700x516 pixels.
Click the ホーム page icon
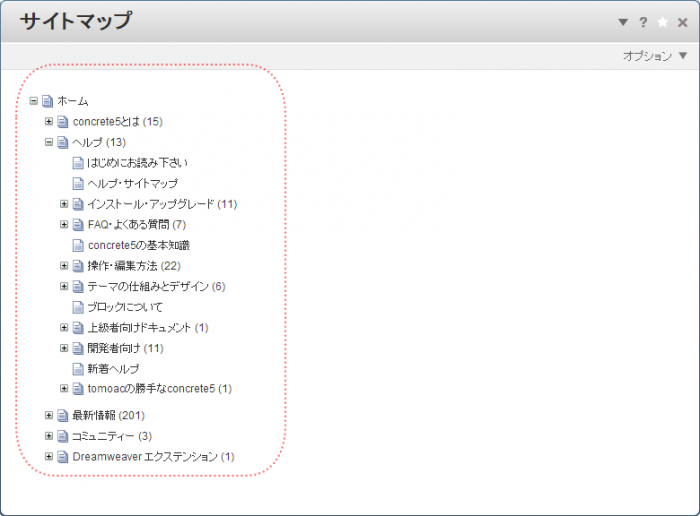click(x=47, y=101)
